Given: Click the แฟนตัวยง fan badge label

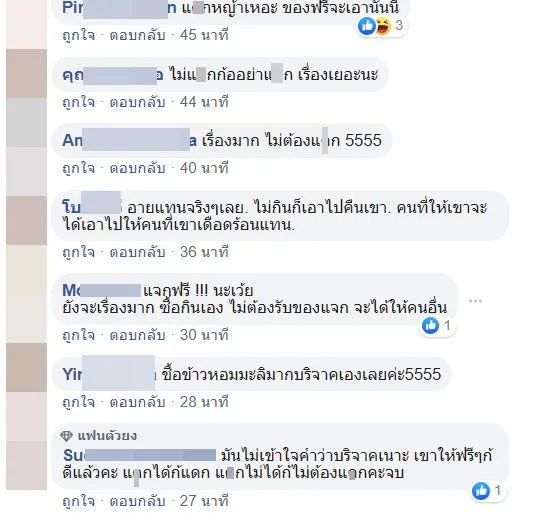Looking at the screenshot, I should 107,436.
